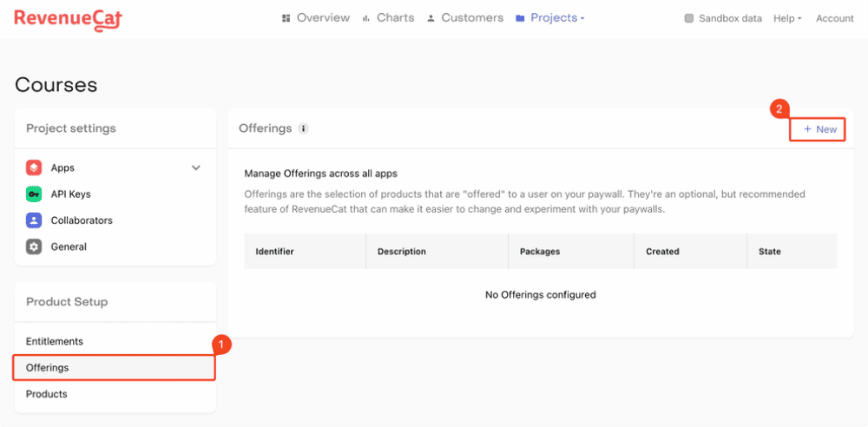This screenshot has height=427, width=868.
Task: Toggle the Sandbox data checkbox
Action: point(689,18)
